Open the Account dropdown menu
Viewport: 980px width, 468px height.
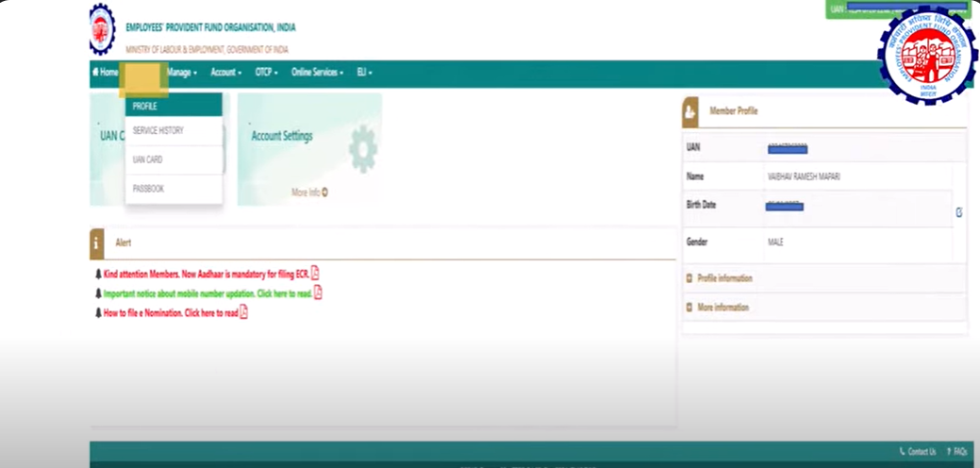tap(225, 73)
